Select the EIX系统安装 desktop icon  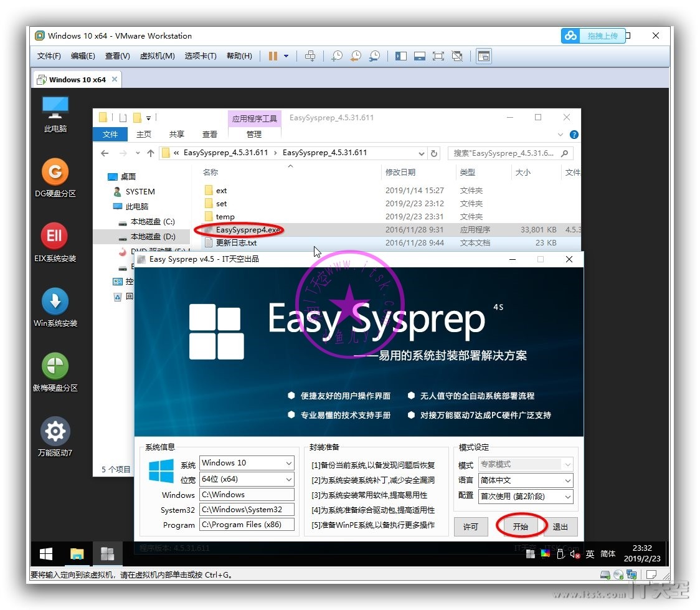click(x=55, y=242)
